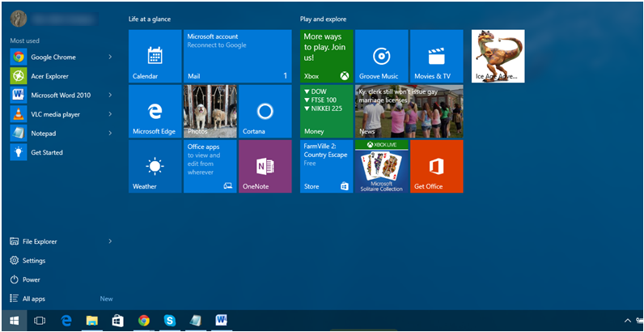Screen dimensions: 644x332
Task: Open Edge from the taskbar
Action: (66, 321)
